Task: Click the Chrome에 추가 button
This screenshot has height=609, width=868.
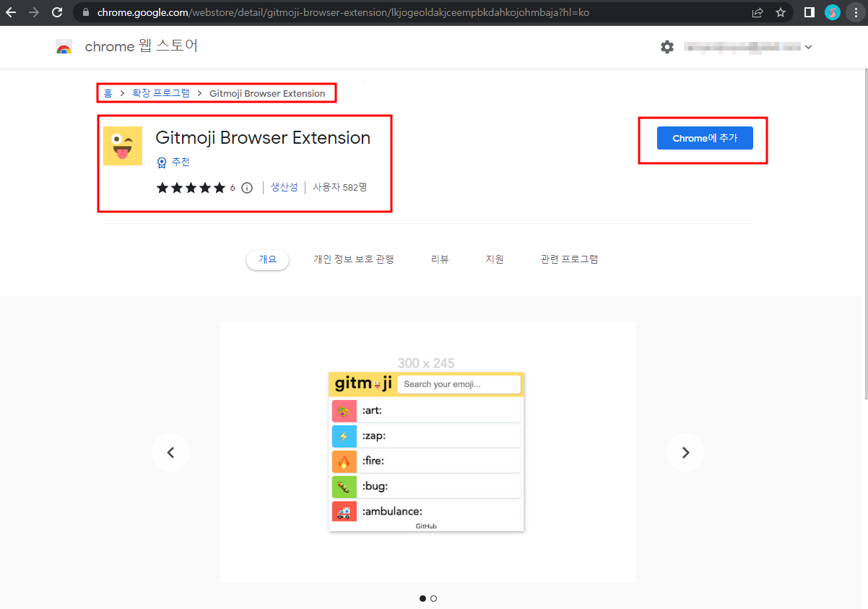Action: (x=705, y=138)
